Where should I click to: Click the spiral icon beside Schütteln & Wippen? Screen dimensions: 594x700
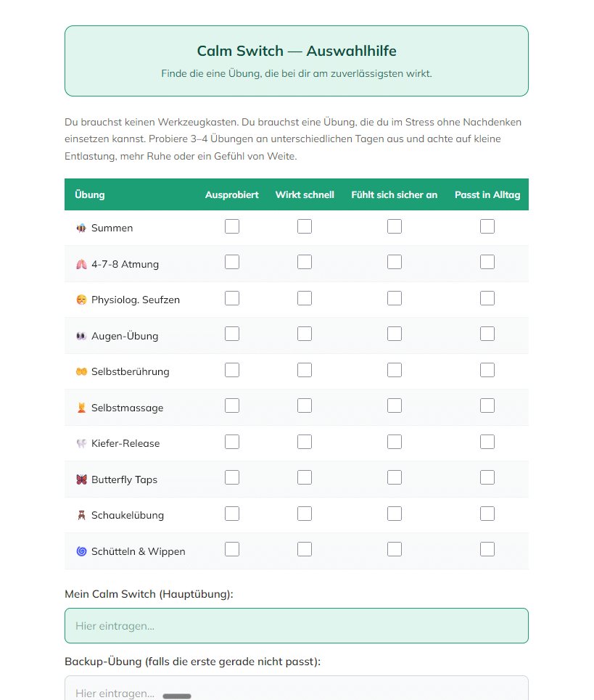(x=81, y=551)
